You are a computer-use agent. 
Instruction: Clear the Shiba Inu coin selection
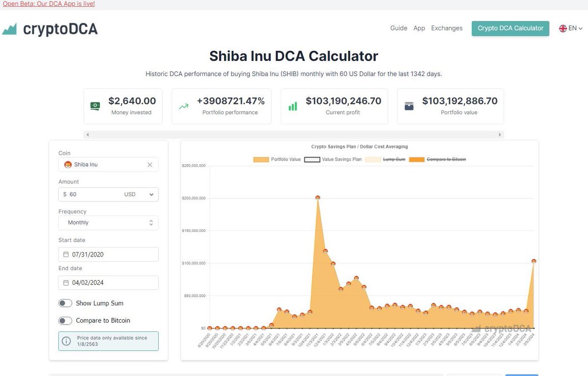coord(150,165)
